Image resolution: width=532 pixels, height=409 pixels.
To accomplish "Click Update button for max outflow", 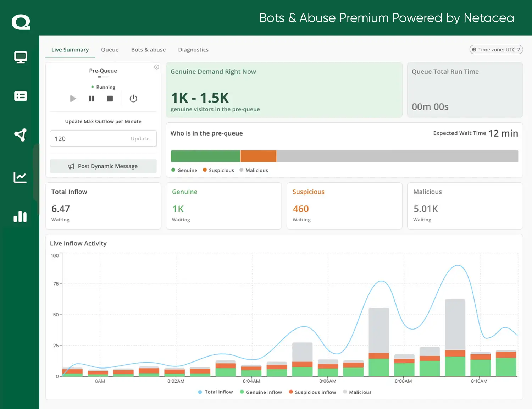I will point(140,139).
